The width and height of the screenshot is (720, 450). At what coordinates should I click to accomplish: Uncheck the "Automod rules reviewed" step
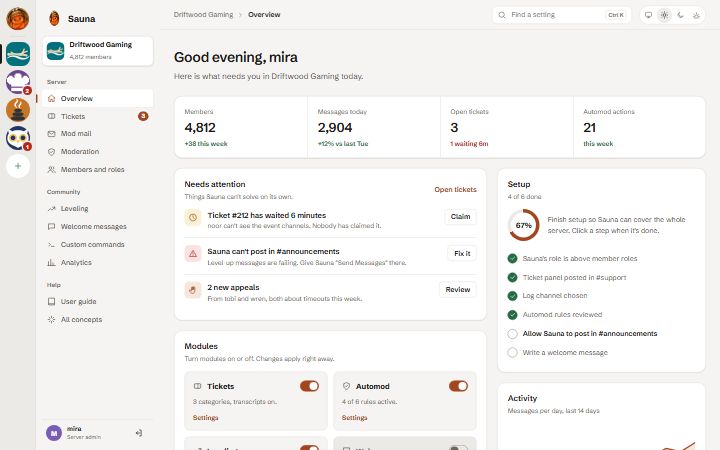click(x=512, y=315)
